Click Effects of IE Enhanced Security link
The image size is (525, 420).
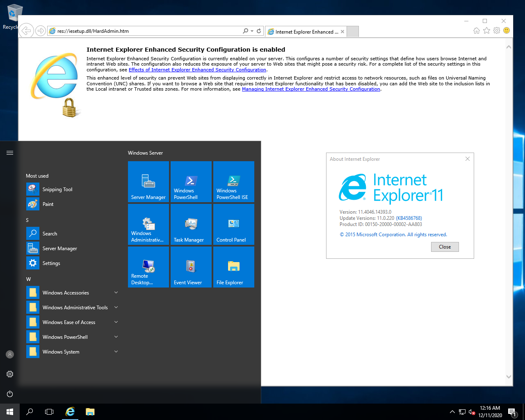click(197, 70)
